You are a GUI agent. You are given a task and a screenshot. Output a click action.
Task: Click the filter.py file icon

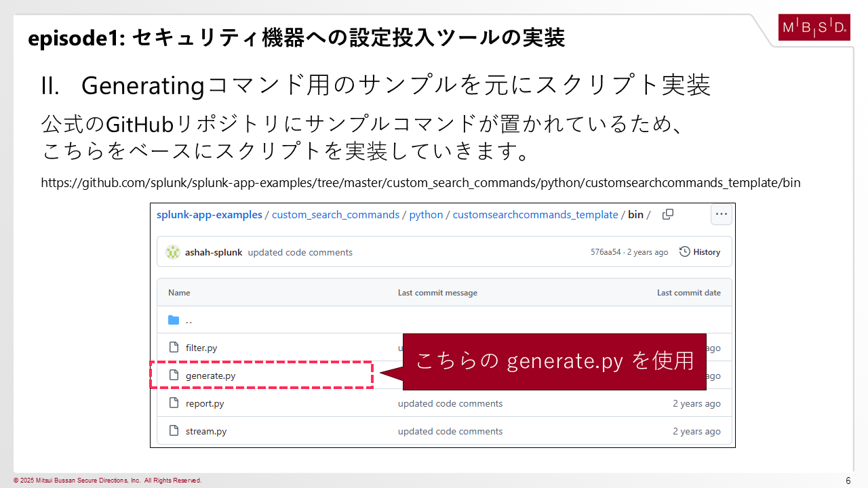[x=174, y=348]
